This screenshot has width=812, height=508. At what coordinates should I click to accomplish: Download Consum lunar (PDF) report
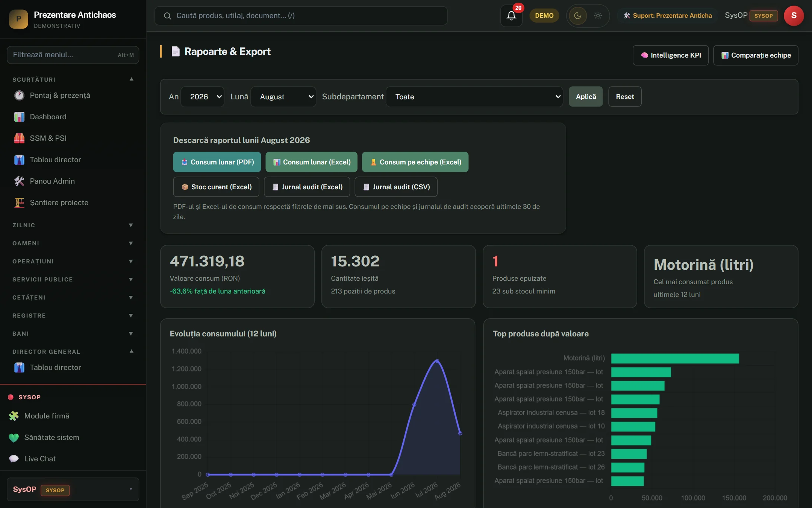[217, 162]
